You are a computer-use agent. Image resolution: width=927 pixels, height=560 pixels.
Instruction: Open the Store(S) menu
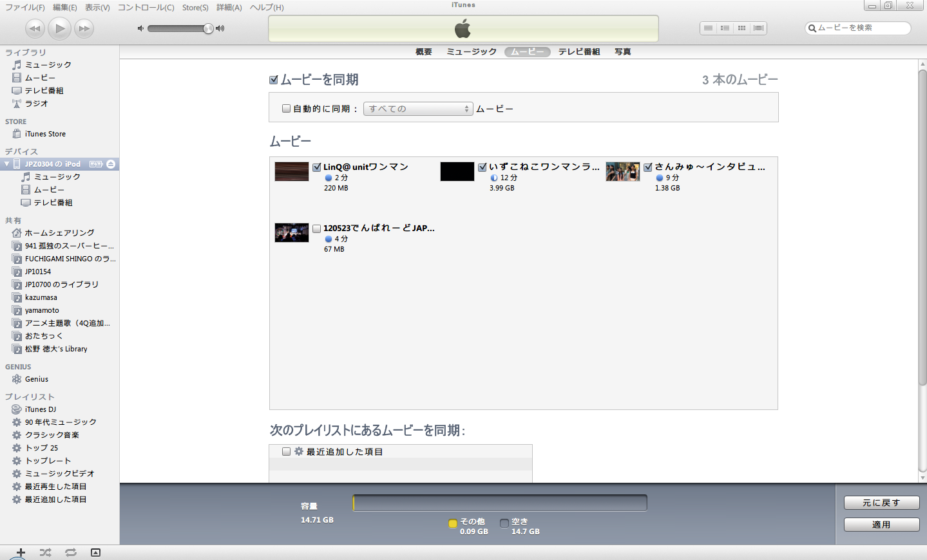[x=195, y=8]
